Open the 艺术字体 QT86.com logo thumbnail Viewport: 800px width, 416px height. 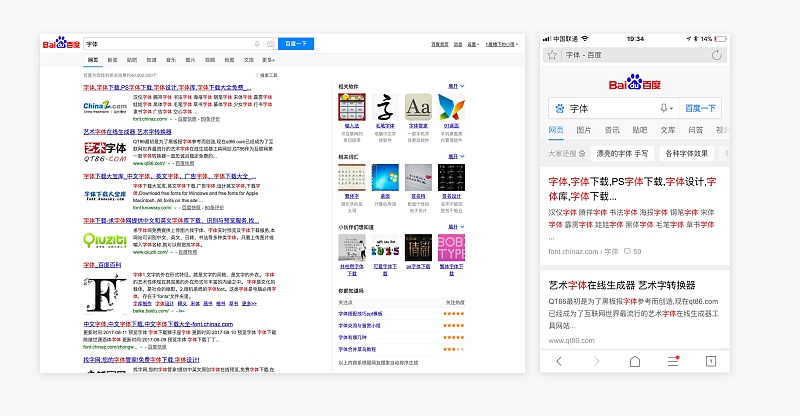(x=105, y=152)
